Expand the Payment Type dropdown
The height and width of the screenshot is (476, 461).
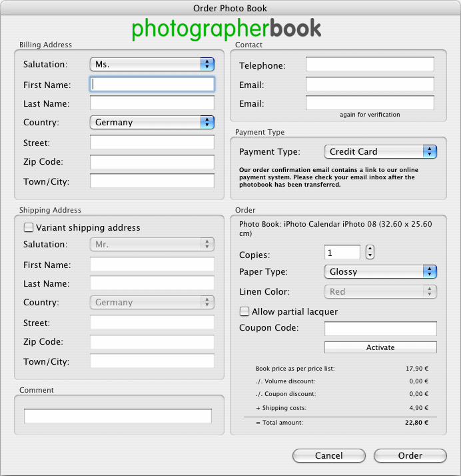pyautogui.click(x=380, y=152)
